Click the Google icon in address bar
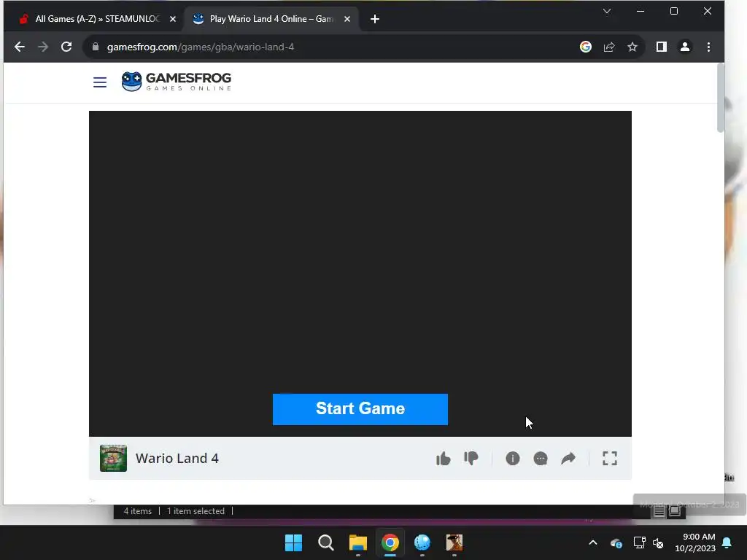The height and width of the screenshot is (560, 747). pyautogui.click(x=586, y=47)
